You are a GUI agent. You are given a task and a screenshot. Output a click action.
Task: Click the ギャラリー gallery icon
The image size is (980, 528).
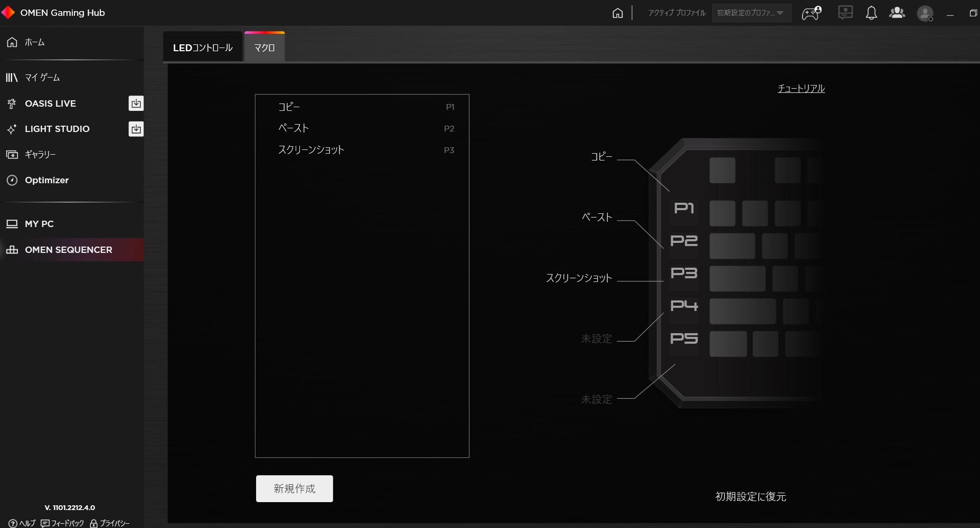tap(12, 155)
